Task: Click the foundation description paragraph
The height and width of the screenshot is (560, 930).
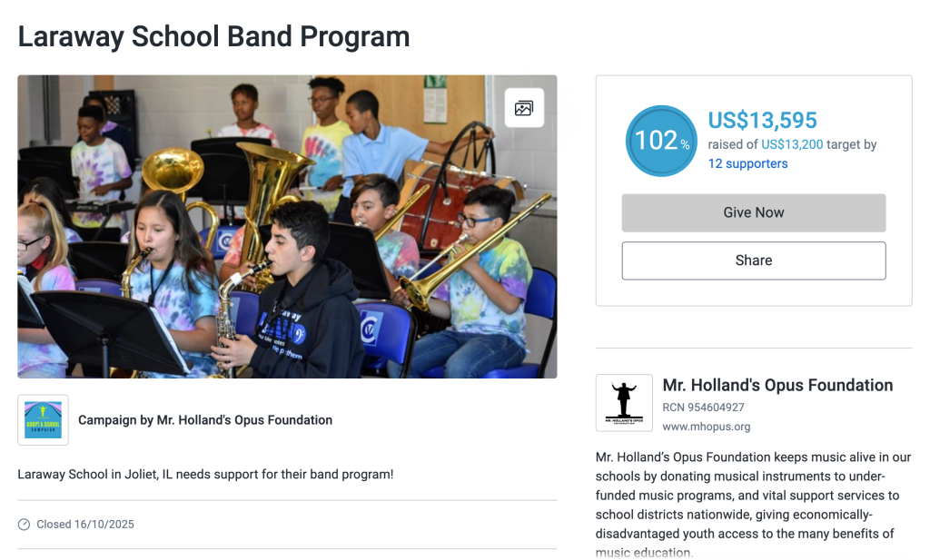Action: tap(753, 505)
